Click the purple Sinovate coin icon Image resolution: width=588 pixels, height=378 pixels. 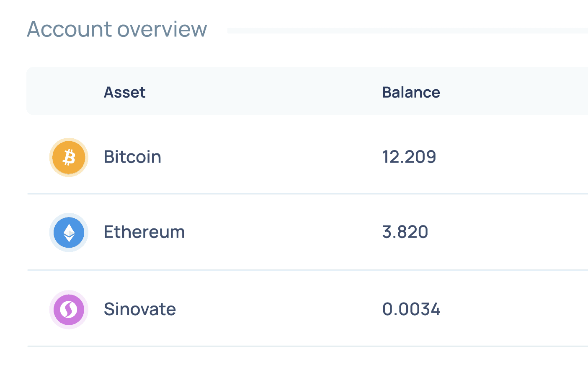69,310
